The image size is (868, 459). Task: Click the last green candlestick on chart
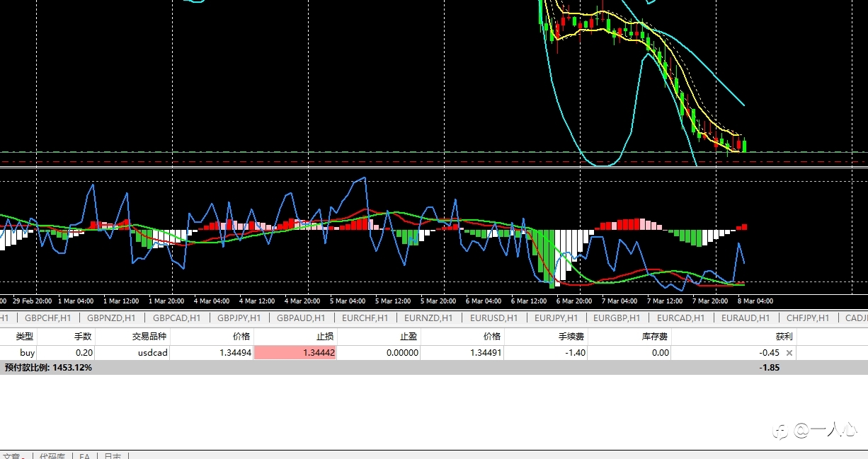[x=744, y=146]
